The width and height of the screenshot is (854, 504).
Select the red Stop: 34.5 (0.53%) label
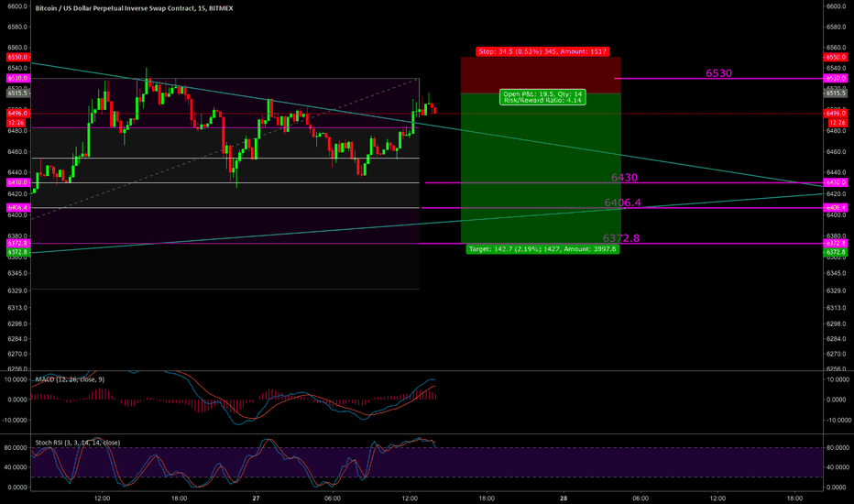click(542, 51)
